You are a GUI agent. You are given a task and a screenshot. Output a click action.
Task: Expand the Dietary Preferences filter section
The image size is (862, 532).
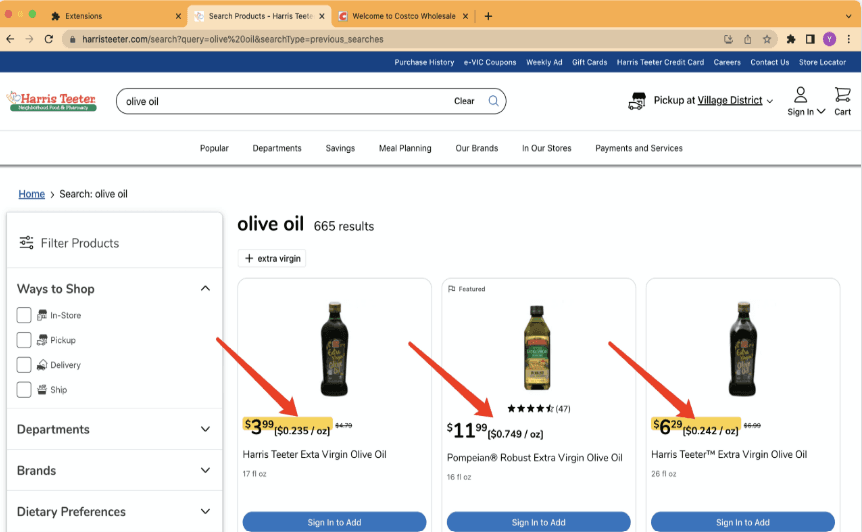(205, 512)
